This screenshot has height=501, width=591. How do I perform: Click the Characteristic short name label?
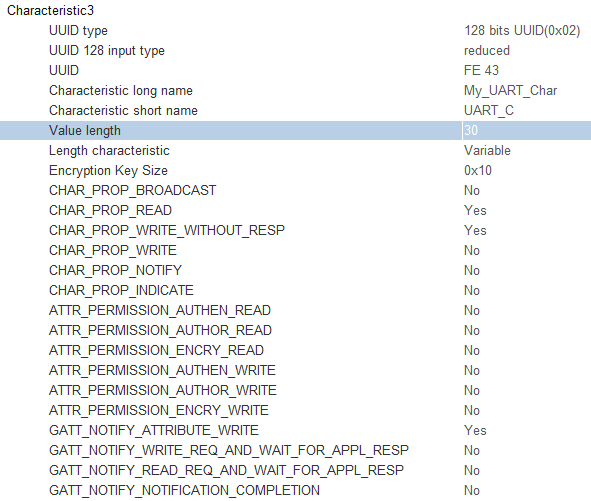click(123, 110)
